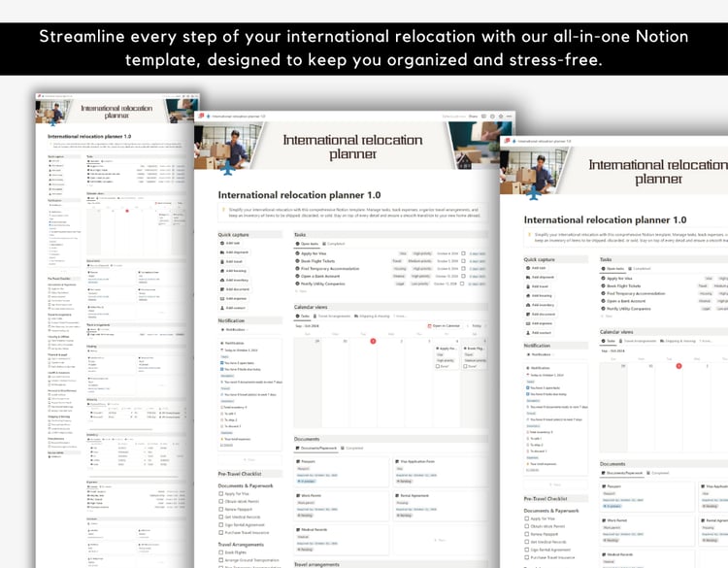Click Share in middle window top bar
The width and height of the screenshot is (728, 568).
point(473,117)
